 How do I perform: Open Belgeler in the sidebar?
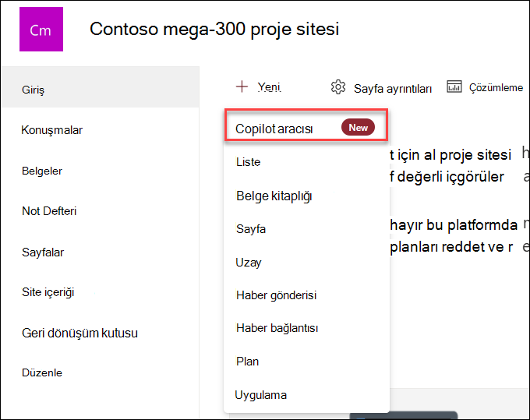coord(42,171)
